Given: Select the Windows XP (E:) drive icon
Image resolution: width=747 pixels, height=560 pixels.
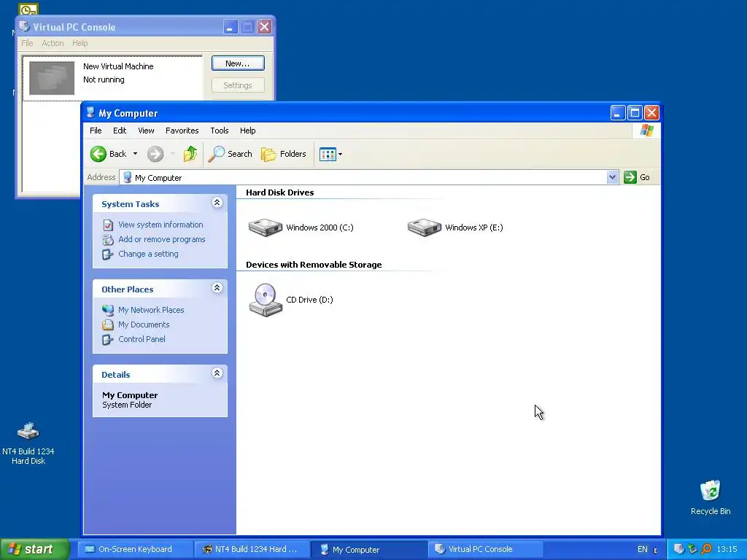Looking at the screenshot, I should point(424,227).
